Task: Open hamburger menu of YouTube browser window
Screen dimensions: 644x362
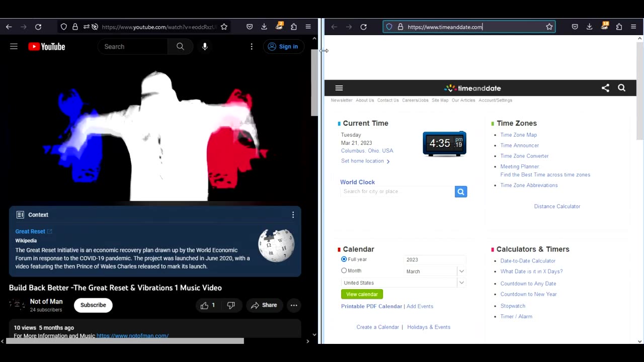Action: [308, 27]
